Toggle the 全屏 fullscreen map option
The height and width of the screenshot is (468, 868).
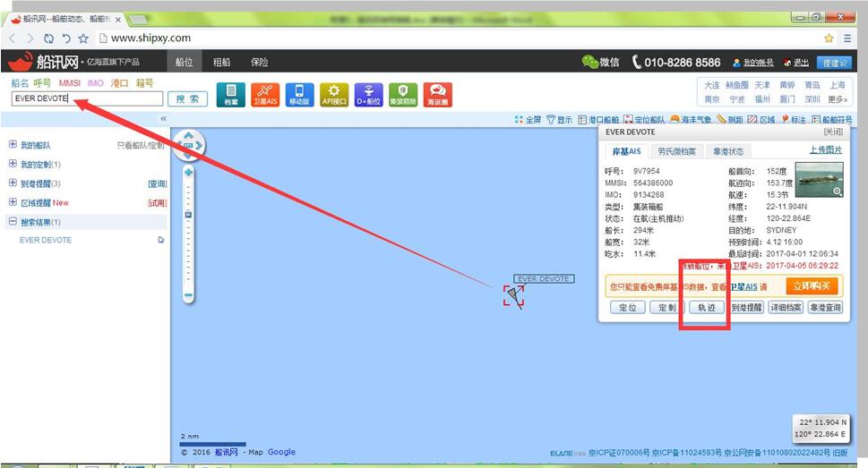click(528, 119)
